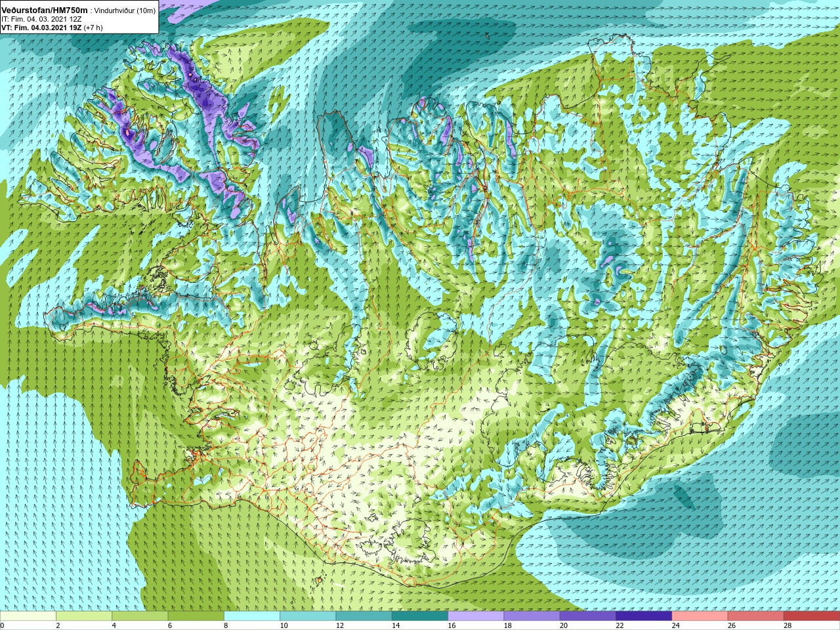Click the darker green 6–8 legend swatch
This screenshot has width=840, height=630.
196,616
